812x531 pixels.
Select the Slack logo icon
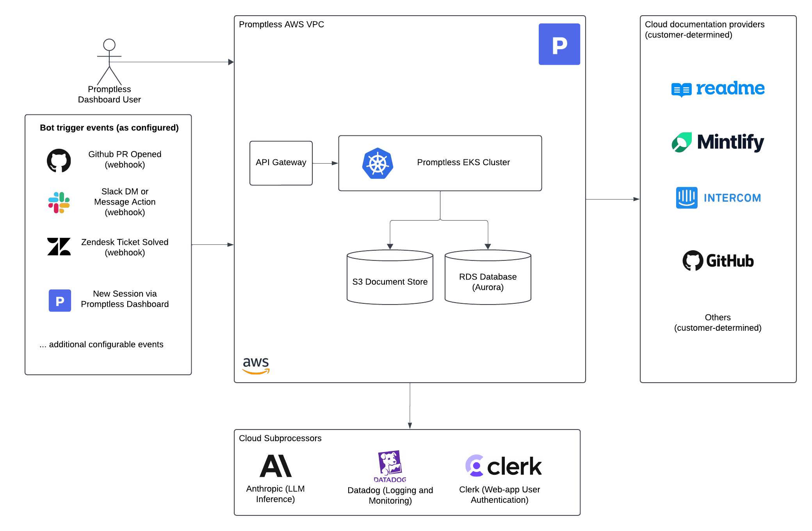click(59, 202)
